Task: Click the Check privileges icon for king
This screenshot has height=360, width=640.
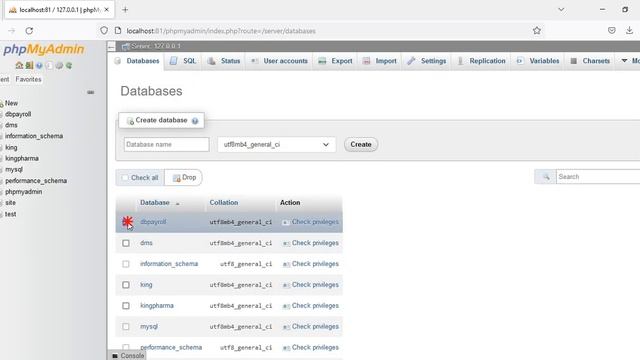Action: (286, 285)
